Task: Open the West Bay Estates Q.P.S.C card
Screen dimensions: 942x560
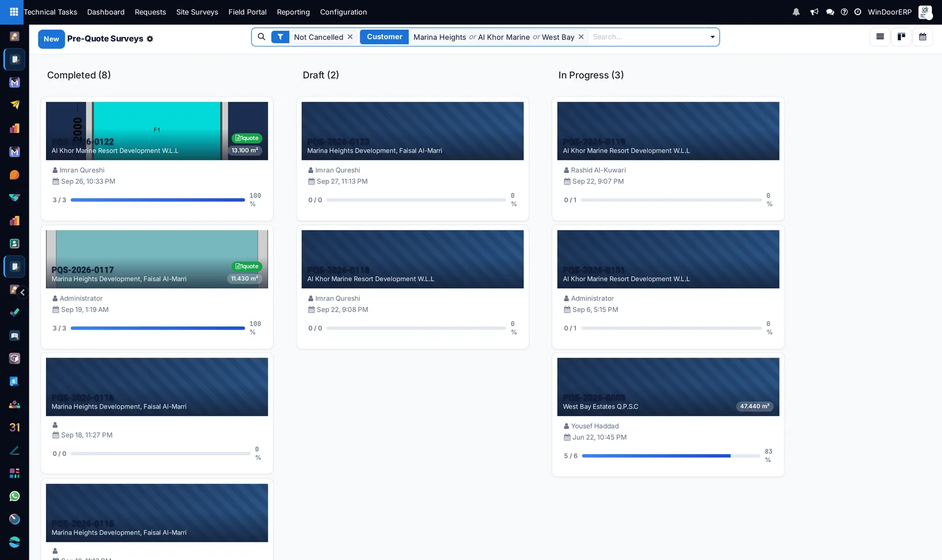Action: tap(668, 415)
